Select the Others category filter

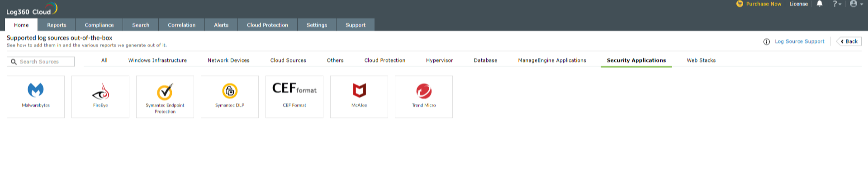pyautogui.click(x=335, y=60)
